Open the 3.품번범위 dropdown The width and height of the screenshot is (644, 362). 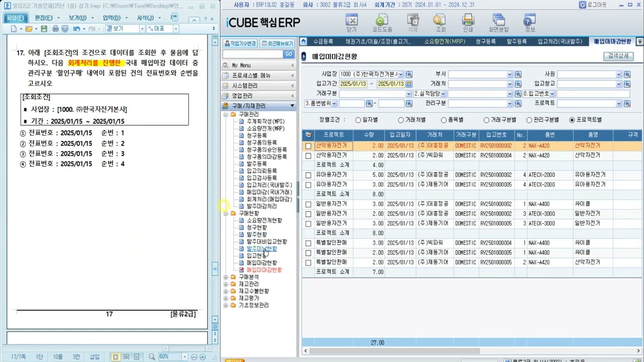(335, 103)
